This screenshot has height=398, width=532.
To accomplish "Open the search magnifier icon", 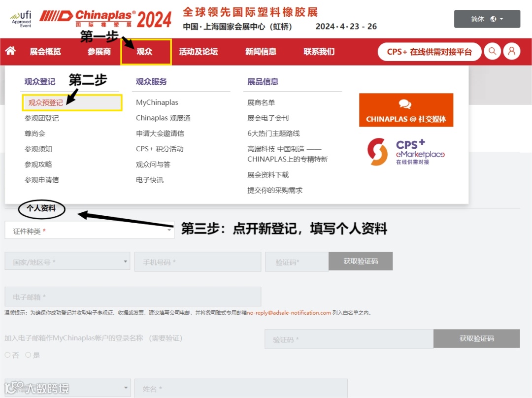I will point(492,51).
